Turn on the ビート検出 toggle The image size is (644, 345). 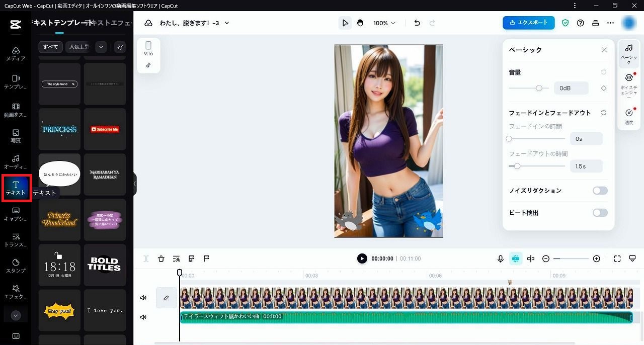point(600,213)
